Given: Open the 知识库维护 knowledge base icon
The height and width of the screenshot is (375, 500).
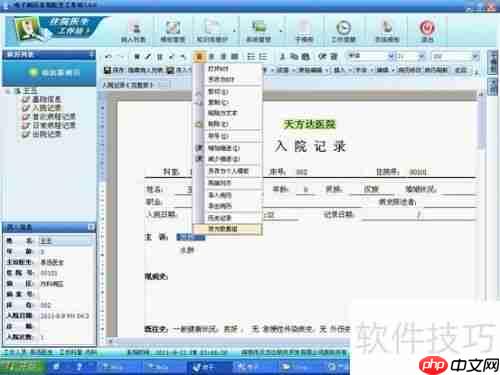Looking at the screenshot, I should (212, 32).
